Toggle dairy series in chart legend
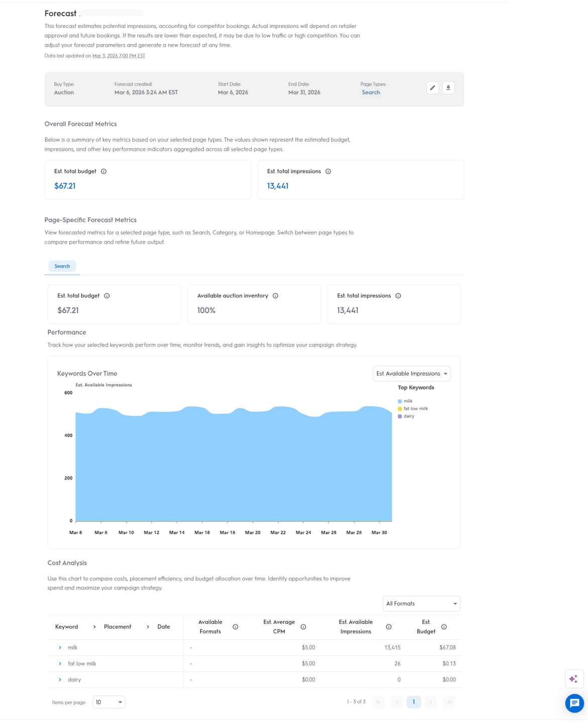Image resolution: width=588 pixels, height=723 pixels. tap(406, 417)
